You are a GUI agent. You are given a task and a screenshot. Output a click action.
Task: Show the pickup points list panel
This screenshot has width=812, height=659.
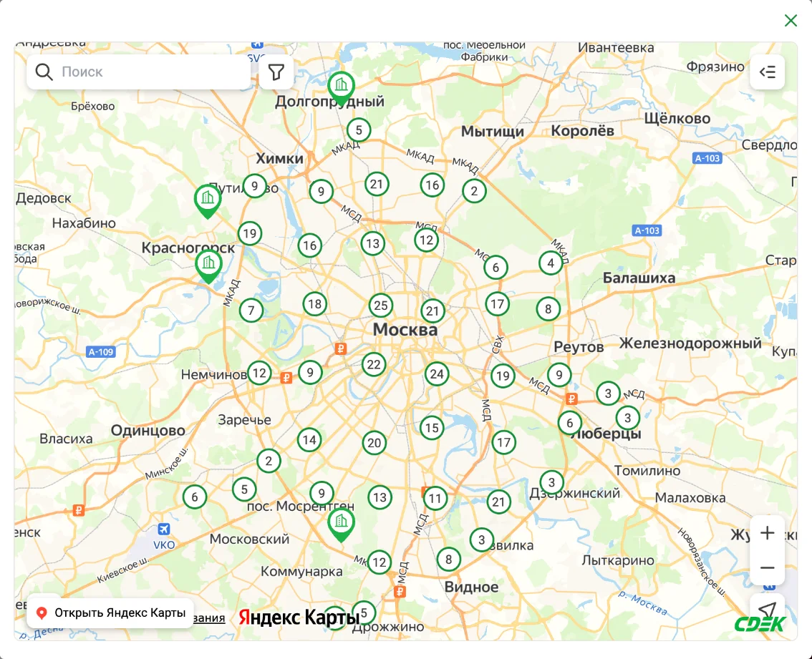pyautogui.click(x=767, y=72)
